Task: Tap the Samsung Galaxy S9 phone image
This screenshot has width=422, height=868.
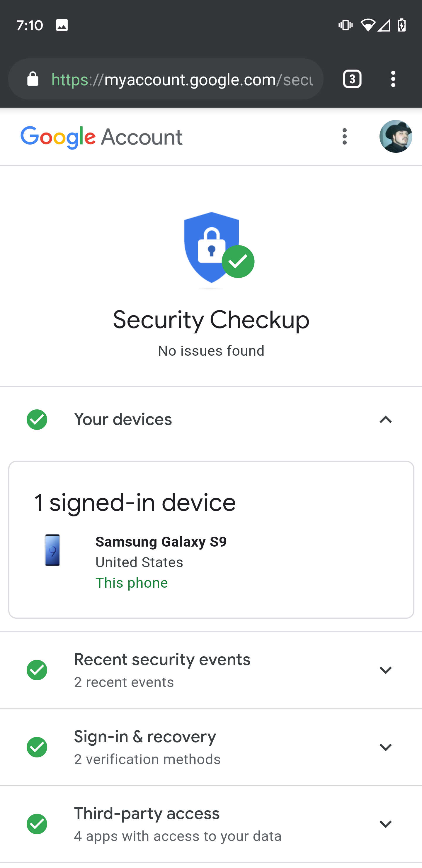Action: (x=52, y=550)
